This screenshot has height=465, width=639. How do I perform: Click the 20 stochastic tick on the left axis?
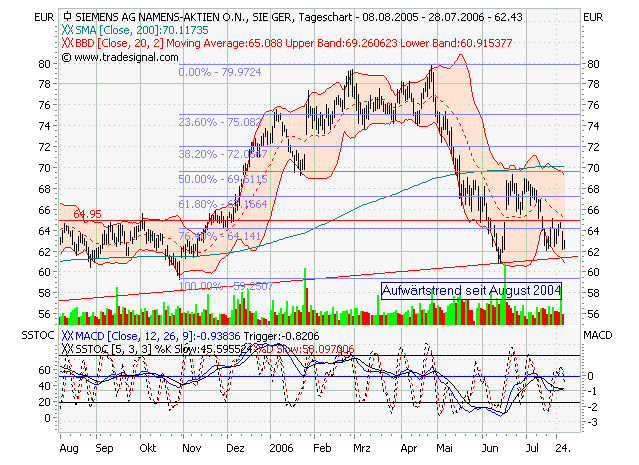pyautogui.click(x=44, y=402)
